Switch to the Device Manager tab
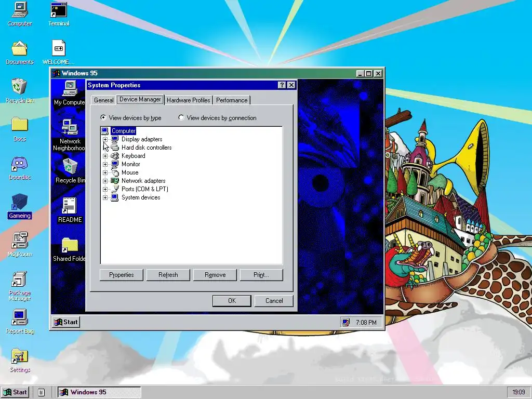The height and width of the screenshot is (399, 532). click(x=140, y=99)
